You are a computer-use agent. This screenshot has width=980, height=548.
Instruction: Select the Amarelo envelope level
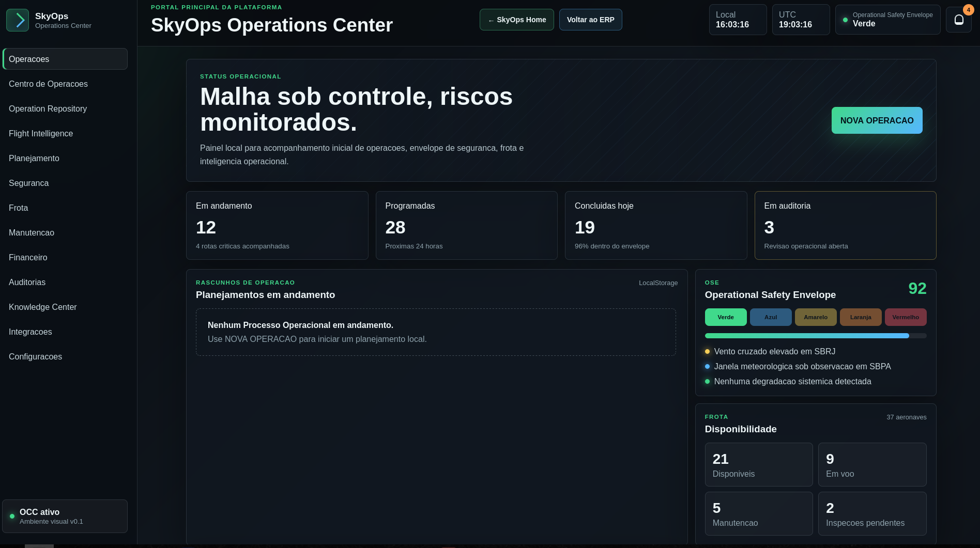[816, 317]
